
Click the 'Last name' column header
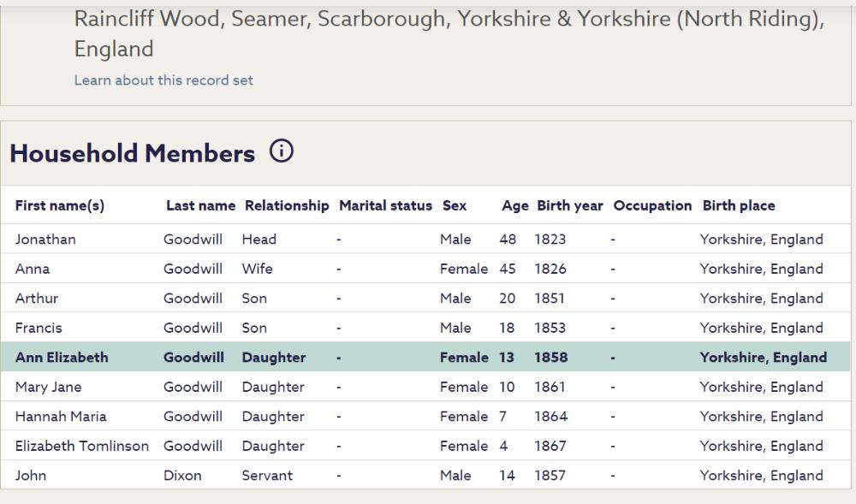point(200,205)
